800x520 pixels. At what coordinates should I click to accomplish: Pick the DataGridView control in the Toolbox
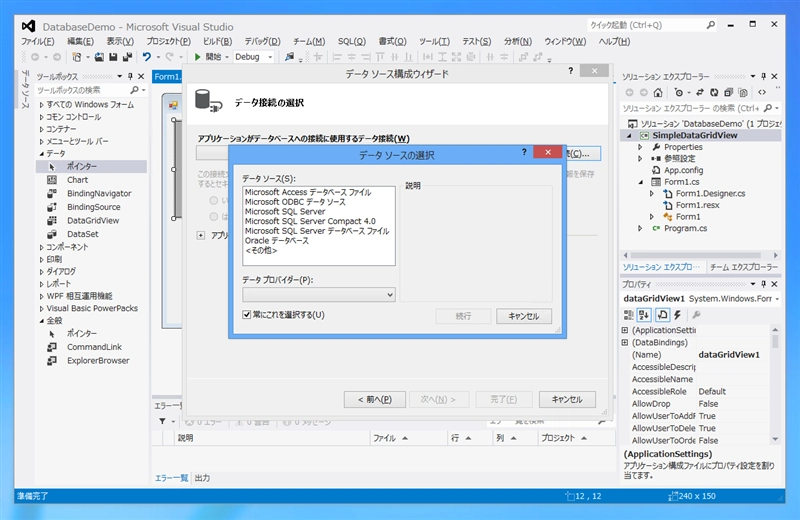[93, 221]
